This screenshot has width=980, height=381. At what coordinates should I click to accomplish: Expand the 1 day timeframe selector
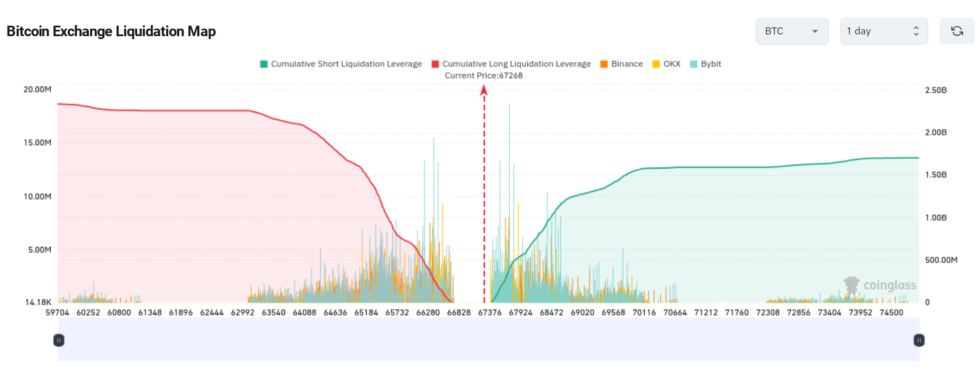[883, 31]
